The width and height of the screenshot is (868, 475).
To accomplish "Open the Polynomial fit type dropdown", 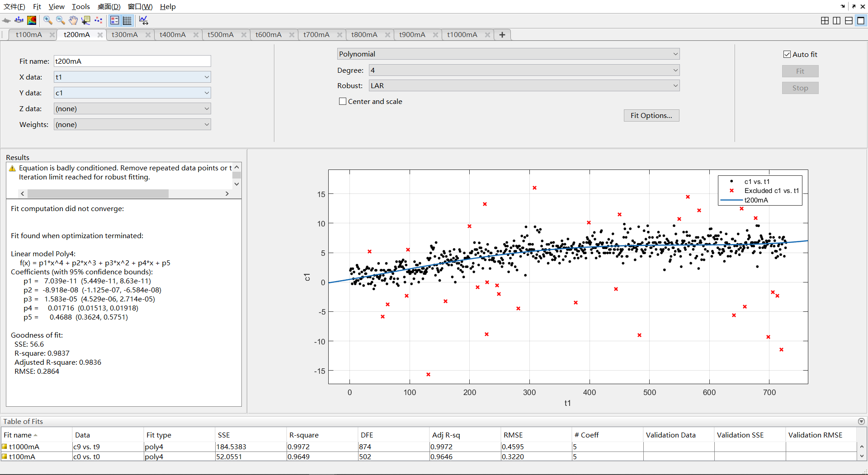I will click(508, 54).
